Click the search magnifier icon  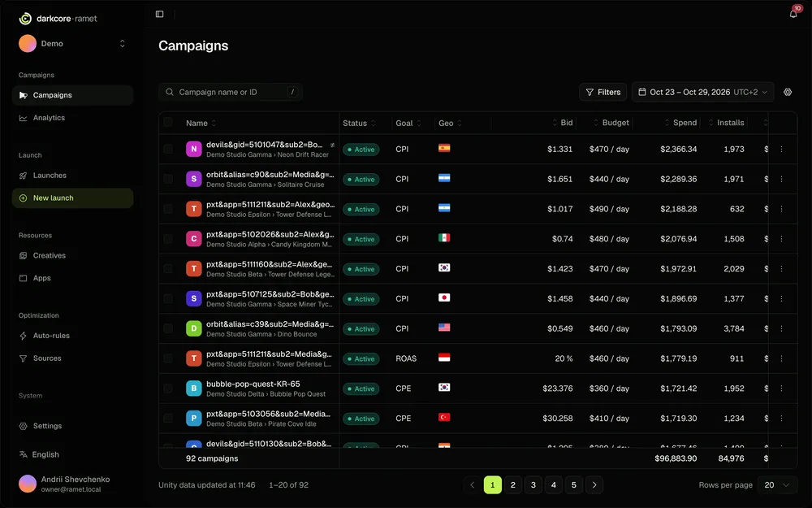(170, 93)
